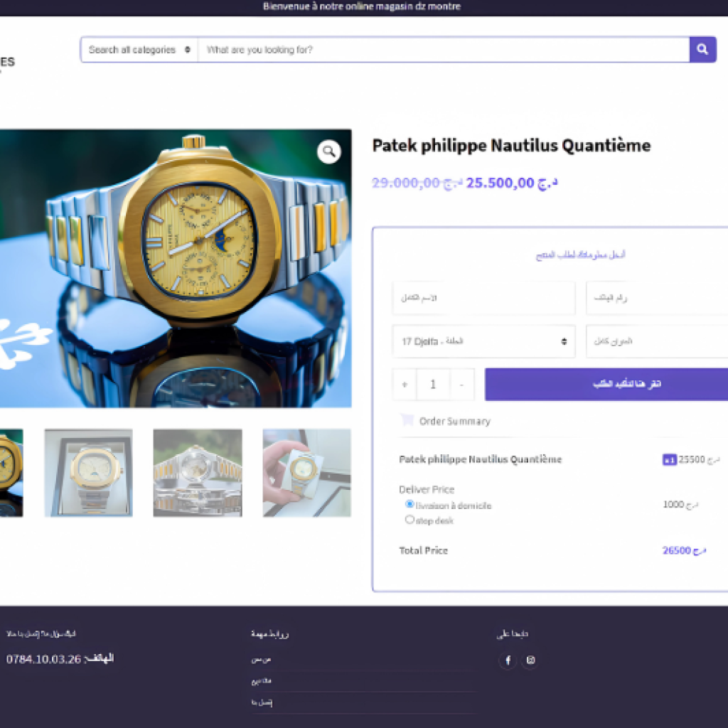
Task: Select the livraison à domicile option
Action: pos(409,504)
